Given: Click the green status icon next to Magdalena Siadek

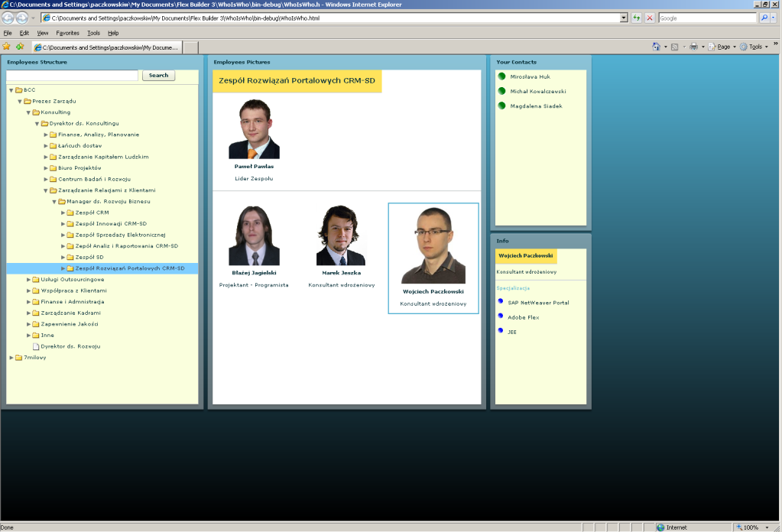Looking at the screenshot, I should pos(501,105).
